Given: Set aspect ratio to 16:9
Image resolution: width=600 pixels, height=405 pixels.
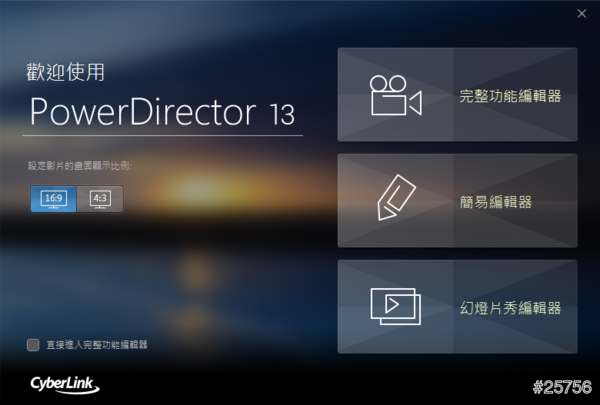Looking at the screenshot, I should point(54,199).
